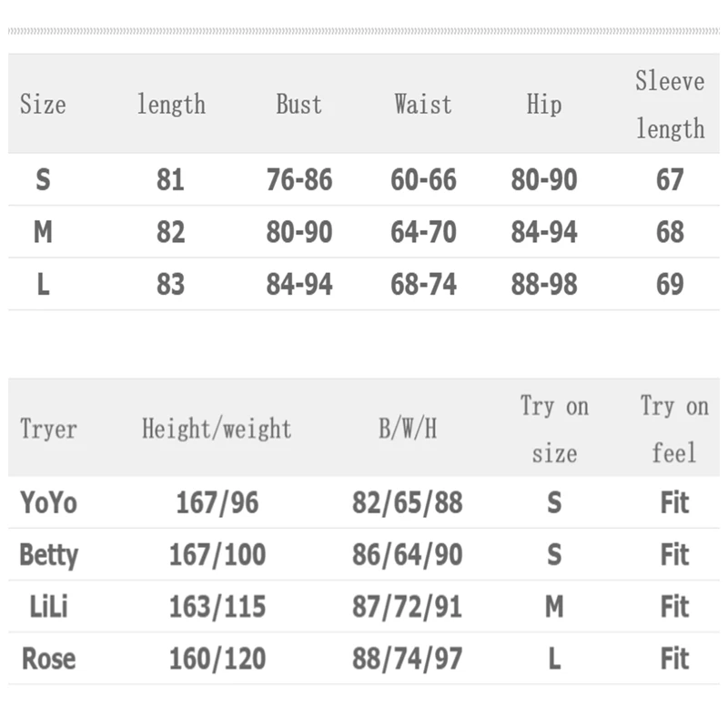
Task: Click the Try on feel header
Action: pyautogui.click(x=674, y=429)
